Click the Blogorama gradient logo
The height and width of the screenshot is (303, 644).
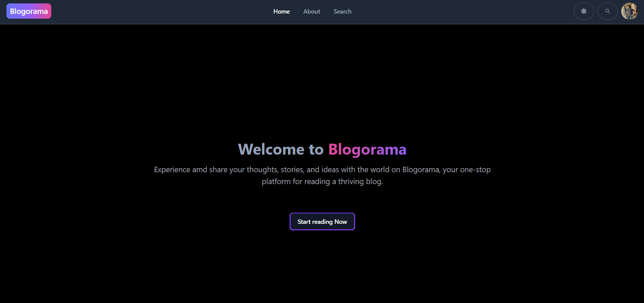pyautogui.click(x=29, y=11)
